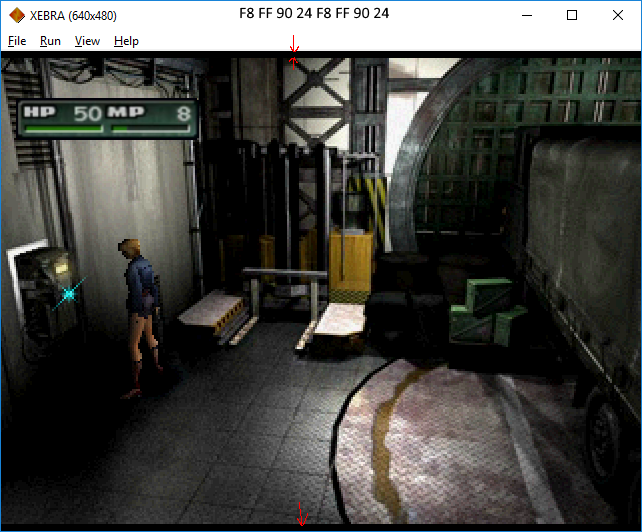Open the Help menu
642x532 pixels.
tap(126, 41)
